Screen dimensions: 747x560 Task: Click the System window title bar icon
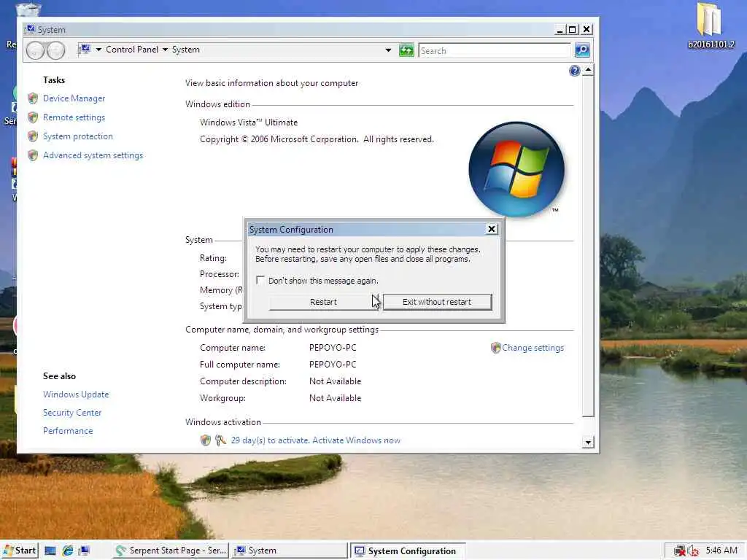coord(31,29)
